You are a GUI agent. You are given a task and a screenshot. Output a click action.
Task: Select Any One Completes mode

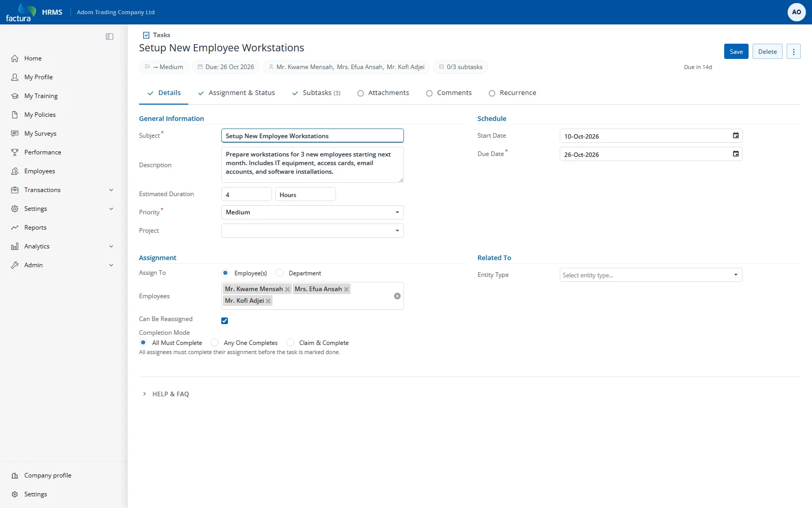pos(215,342)
